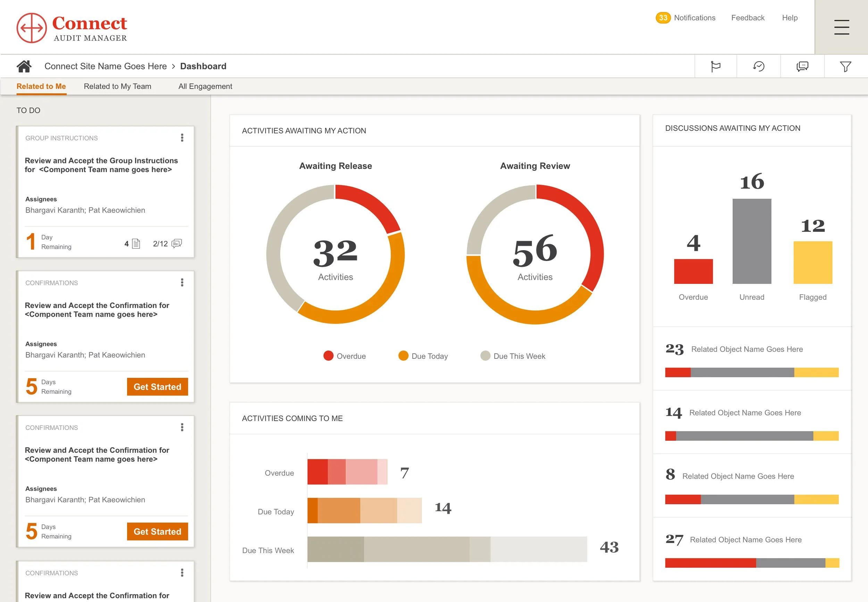Screen dimensions: 868x602
Task: Click the 33 notifications badge
Action: point(663,18)
